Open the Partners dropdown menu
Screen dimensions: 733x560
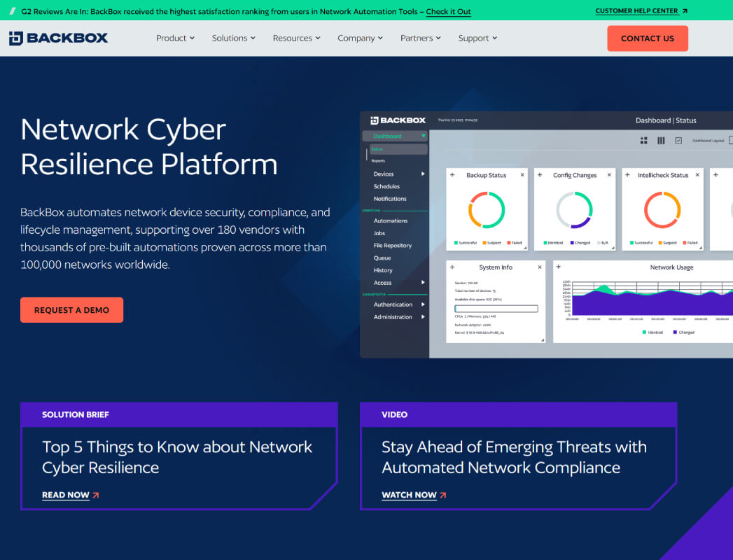[421, 38]
